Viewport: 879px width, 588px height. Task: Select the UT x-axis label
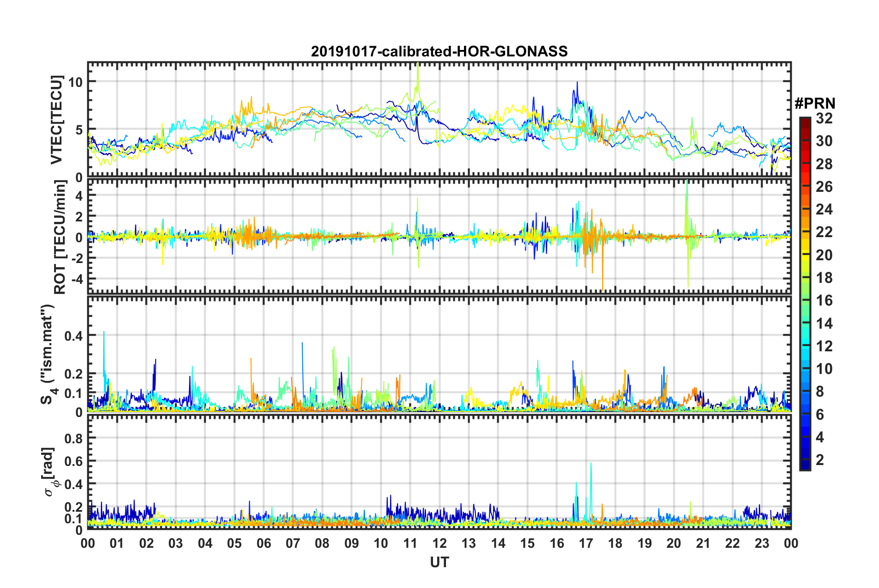pyautogui.click(x=439, y=562)
